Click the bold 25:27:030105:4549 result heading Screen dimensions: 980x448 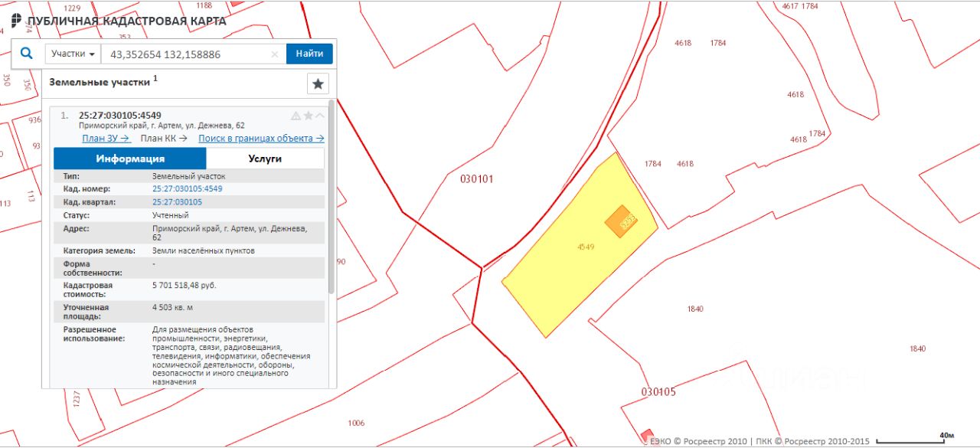pyautogui.click(x=120, y=116)
